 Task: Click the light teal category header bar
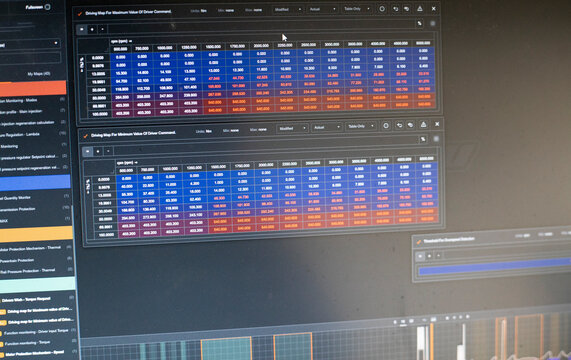tap(37, 284)
